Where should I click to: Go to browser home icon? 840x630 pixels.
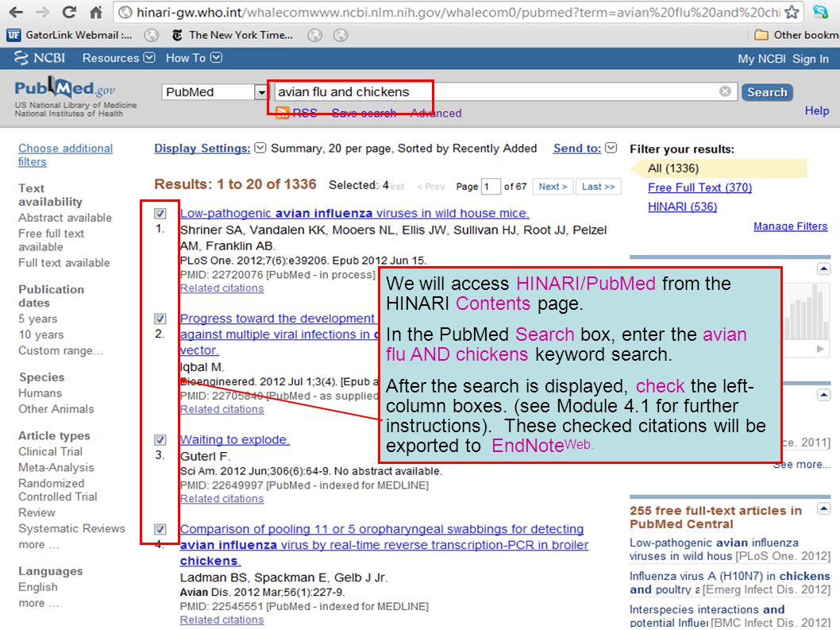click(x=96, y=12)
